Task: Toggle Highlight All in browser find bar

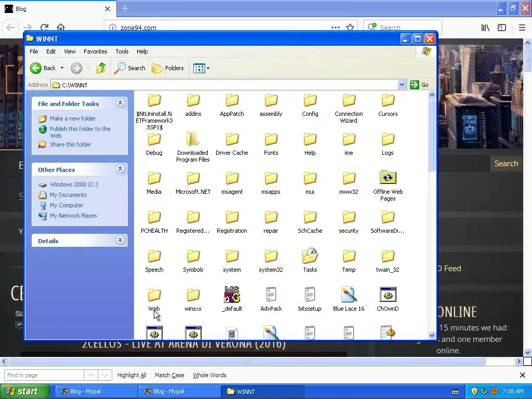Action: (x=131, y=375)
